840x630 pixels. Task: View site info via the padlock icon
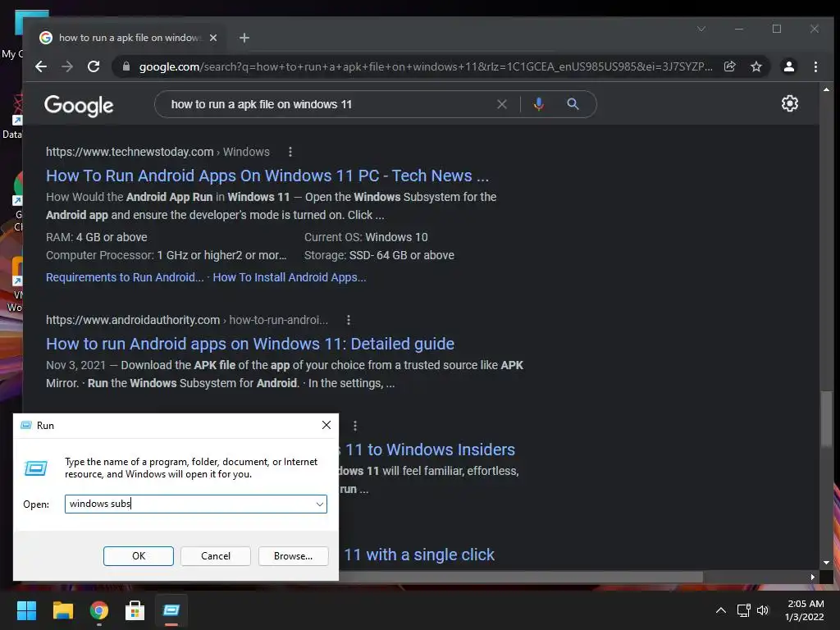point(126,66)
